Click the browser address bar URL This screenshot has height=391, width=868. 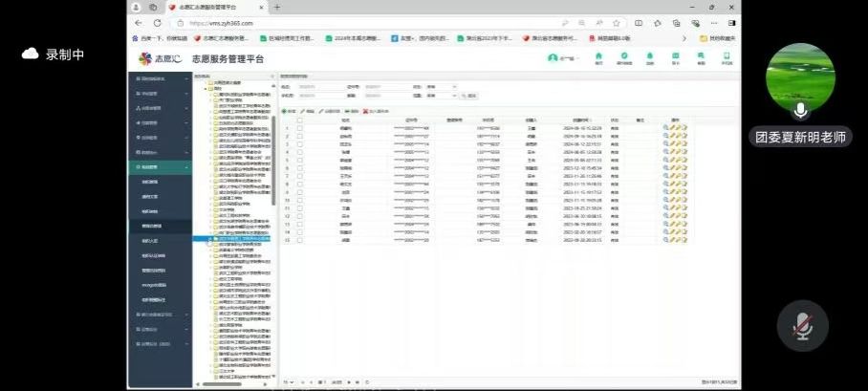pos(287,22)
